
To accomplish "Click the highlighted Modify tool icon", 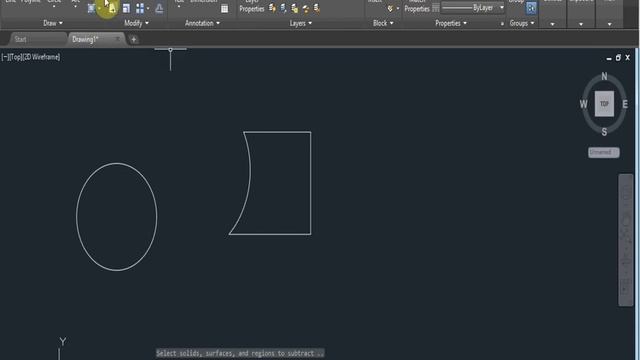I will tap(111, 8).
